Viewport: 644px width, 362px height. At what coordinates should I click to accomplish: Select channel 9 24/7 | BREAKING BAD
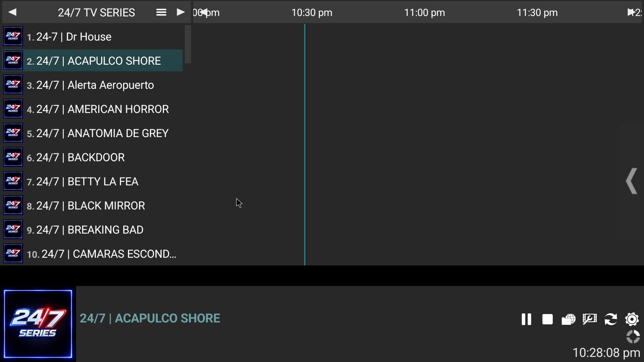pyautogui.click(x=93, y=230)
